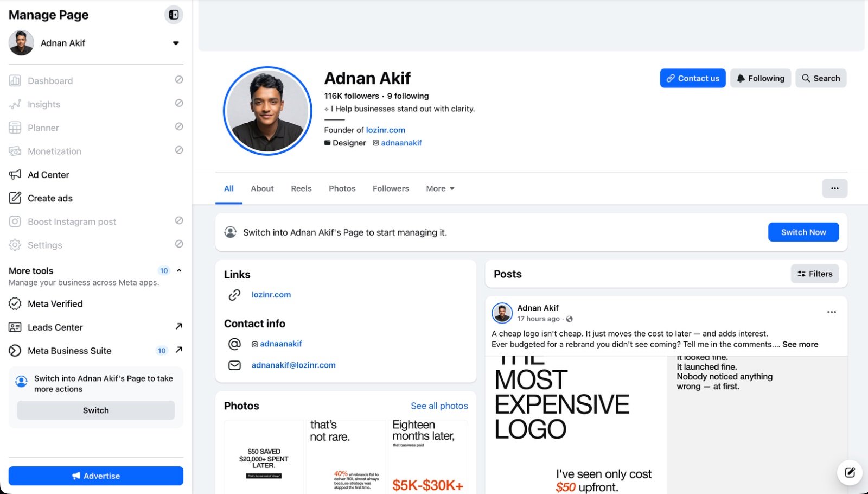Click the Create ads pencil icon
Image resolution: width=868 pixels, height=494 pixels.
pos(15,198)
